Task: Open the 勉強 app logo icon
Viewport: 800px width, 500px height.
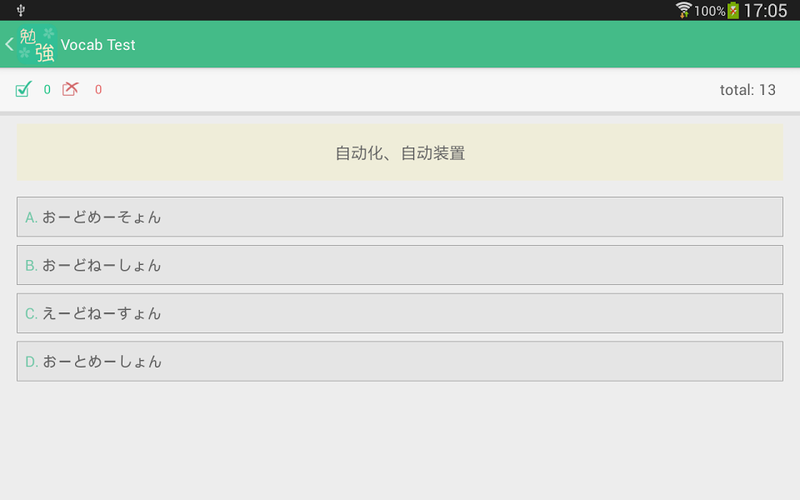Action: (37, 44)
